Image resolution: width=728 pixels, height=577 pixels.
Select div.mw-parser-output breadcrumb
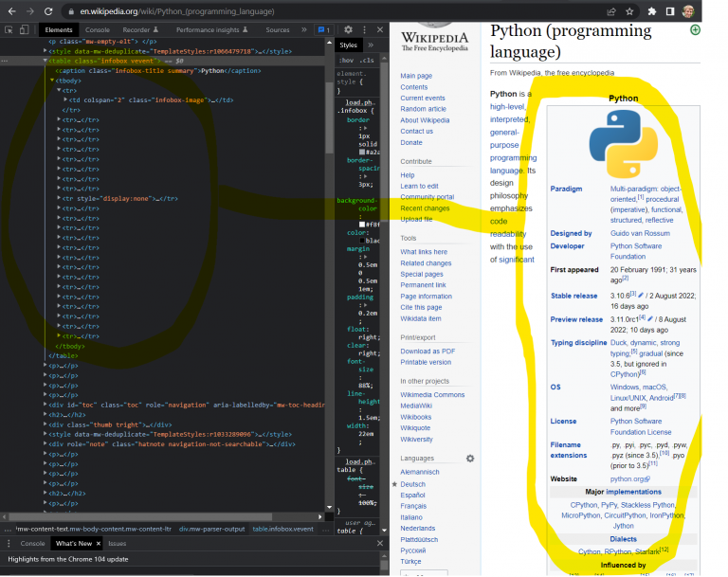[x=211, y=529]
